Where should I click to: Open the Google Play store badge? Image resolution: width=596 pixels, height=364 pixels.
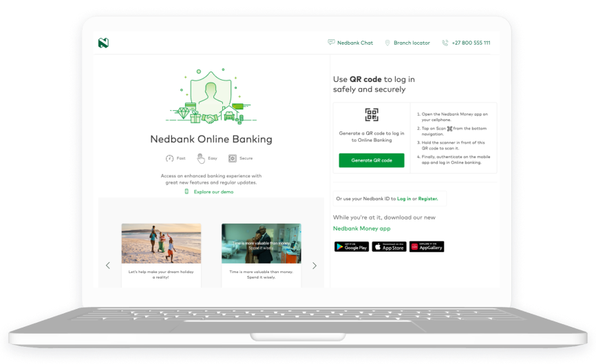pos(352,246)
